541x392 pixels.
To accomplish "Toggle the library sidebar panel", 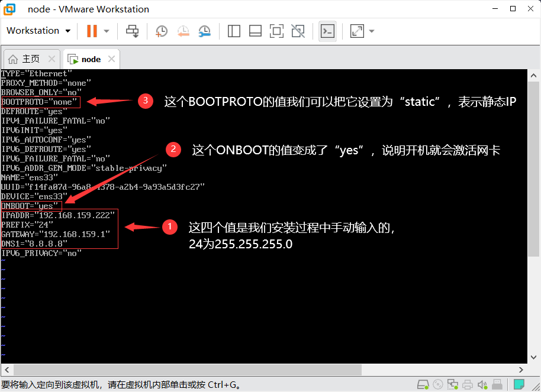I will click(234, 31).
